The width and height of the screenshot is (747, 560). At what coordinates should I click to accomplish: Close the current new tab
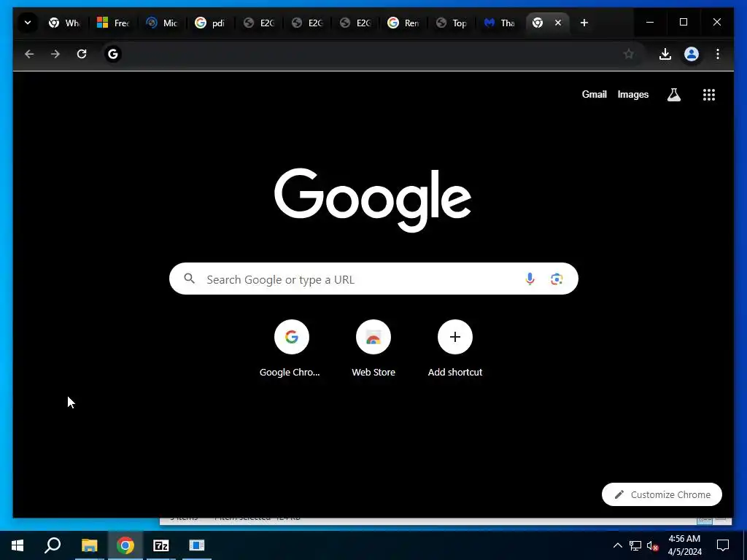[558, 23]
